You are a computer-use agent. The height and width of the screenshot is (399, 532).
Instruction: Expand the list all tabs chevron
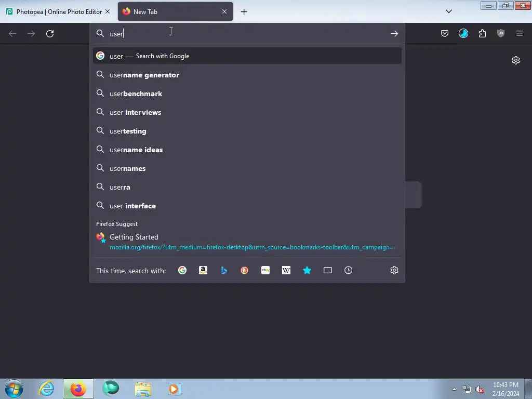pos(449,11)
